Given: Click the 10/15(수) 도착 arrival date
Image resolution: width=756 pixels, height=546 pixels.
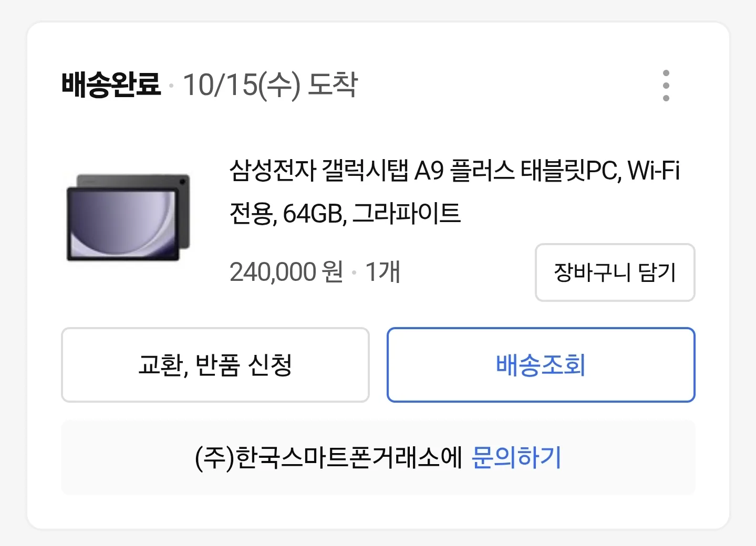Looking at the screenshot, I should coord(270,84).
